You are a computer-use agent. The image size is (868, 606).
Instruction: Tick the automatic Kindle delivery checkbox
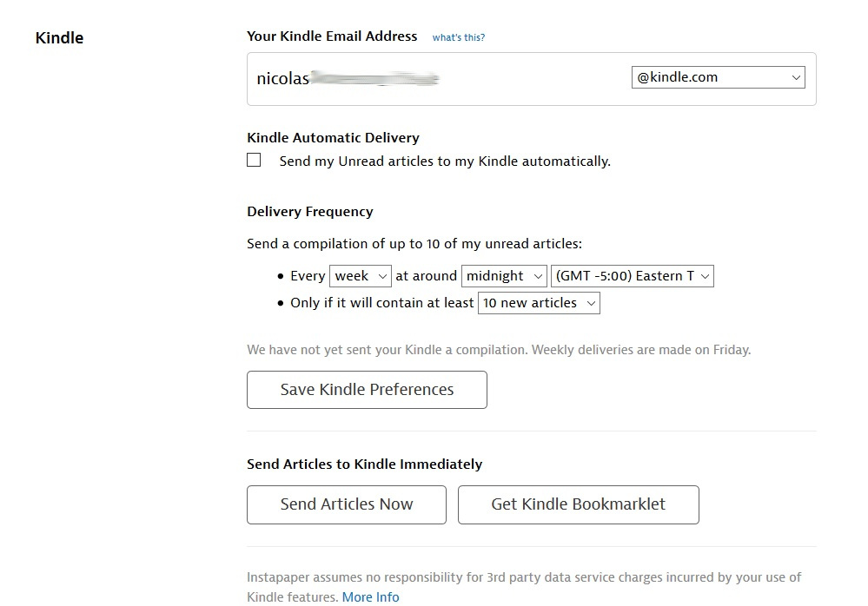coord(254,160)
